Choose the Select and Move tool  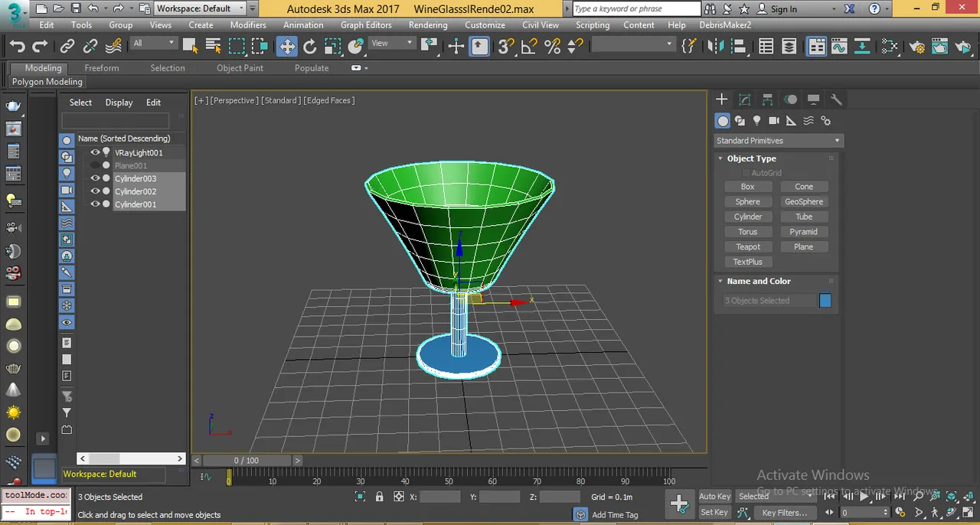[x=287, y=47]
